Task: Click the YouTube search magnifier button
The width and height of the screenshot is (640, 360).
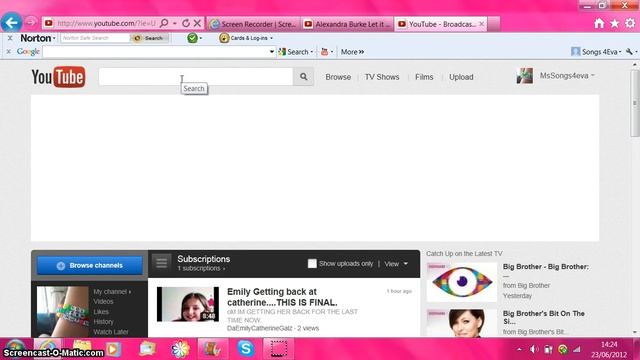Action: 304,77
